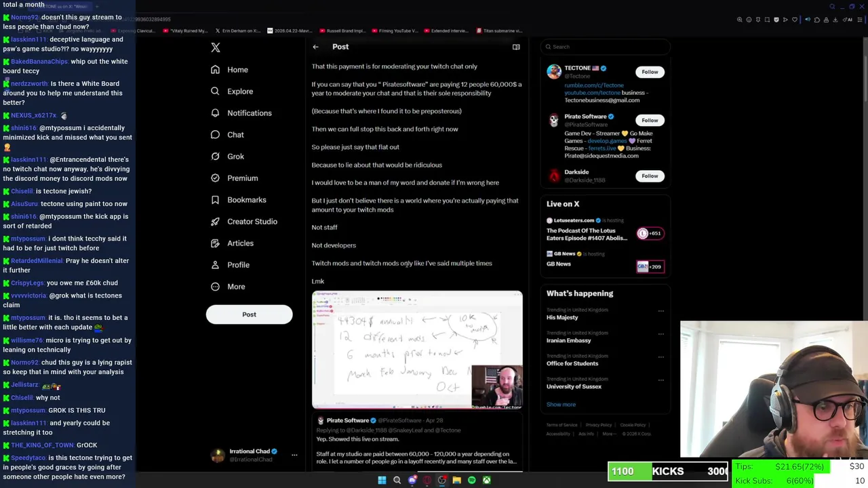Click the X Search input field
The width and height of the screenshot is (868, 488).
coord(606,47)
